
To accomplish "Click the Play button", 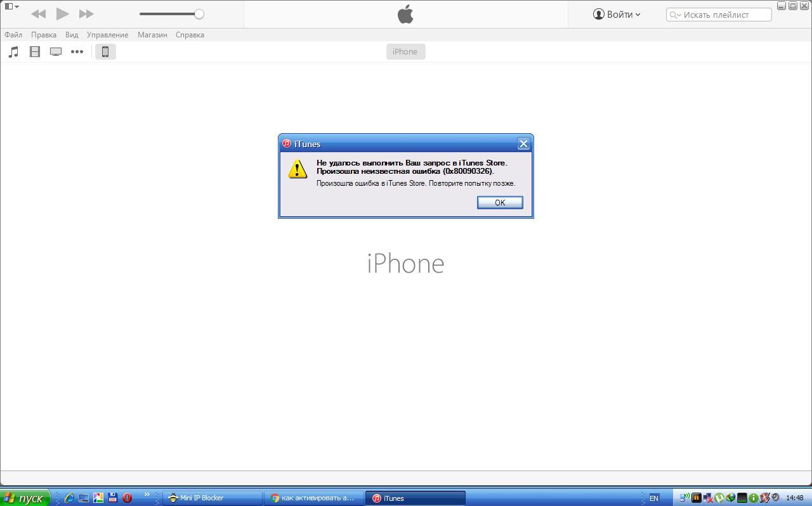I will click(62, 13).
